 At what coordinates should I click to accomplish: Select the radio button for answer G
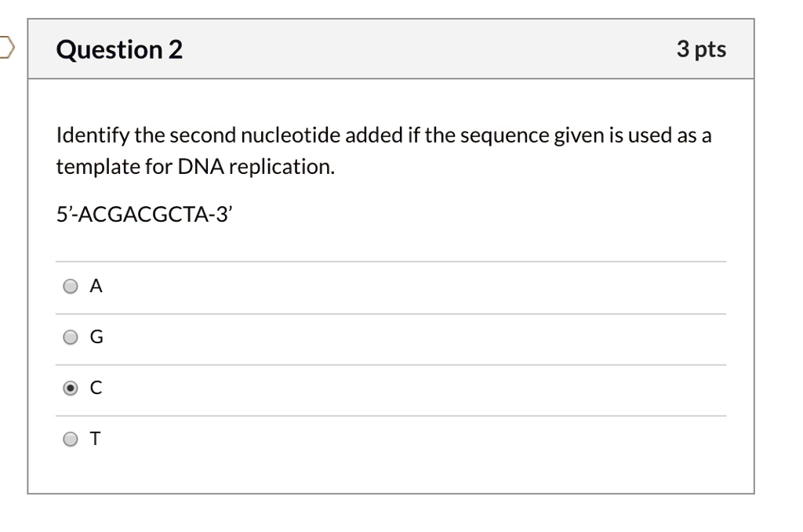pos(70,337)
